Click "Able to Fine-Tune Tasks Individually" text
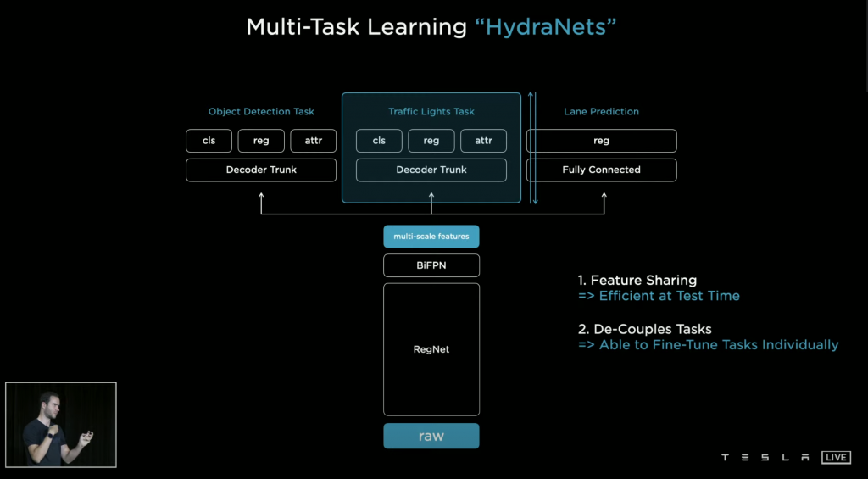868x479 pixels. click(x=718, y=345)
